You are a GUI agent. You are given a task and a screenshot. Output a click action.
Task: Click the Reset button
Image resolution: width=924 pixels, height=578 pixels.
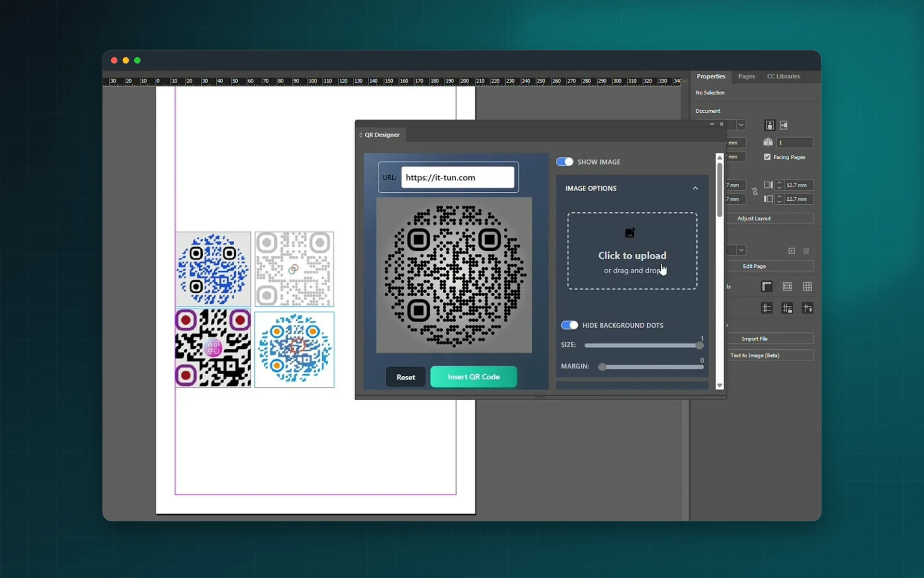(x=406, y=377)
